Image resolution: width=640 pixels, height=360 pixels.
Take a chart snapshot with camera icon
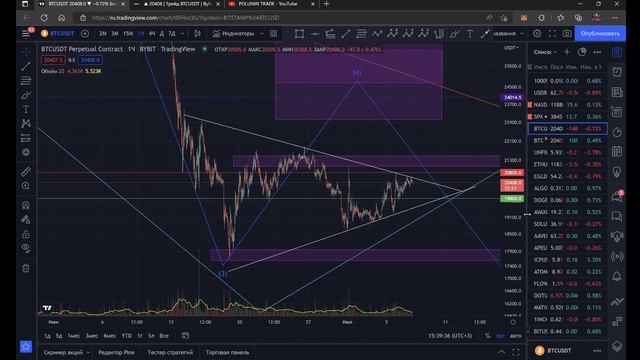(x=567, y=33)
